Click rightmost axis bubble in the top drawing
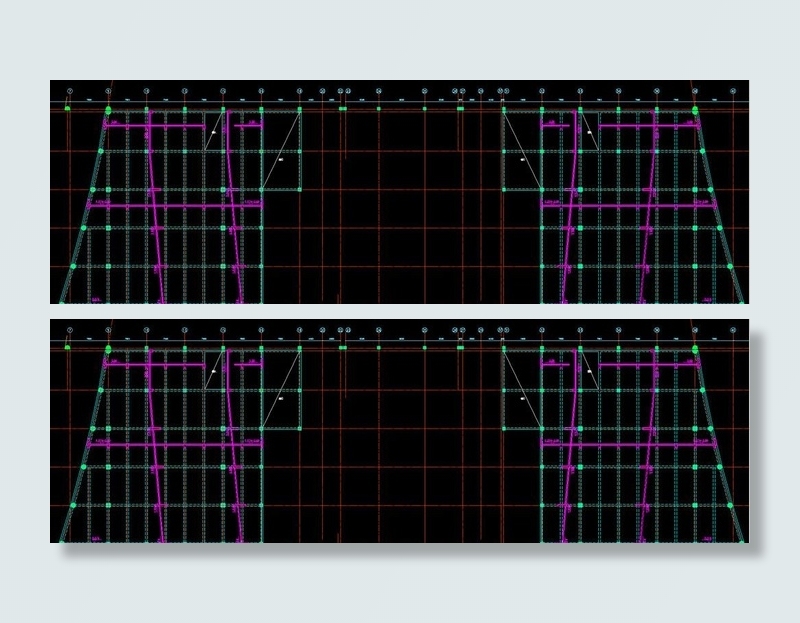Screen dimensions: 800x623 [733, 91]
